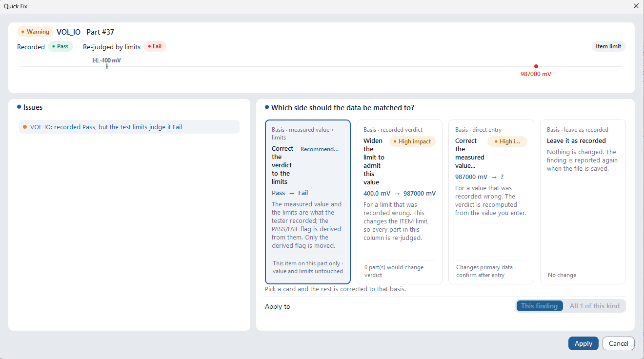The height and width of the screenshot is (359, 644).
Task: Click 'Changes primary data · confirm after entry' text
Action: coord(486,271)
